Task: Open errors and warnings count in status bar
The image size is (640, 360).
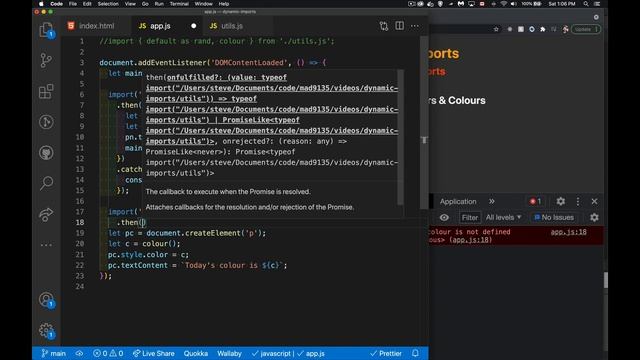Action: 108,353
